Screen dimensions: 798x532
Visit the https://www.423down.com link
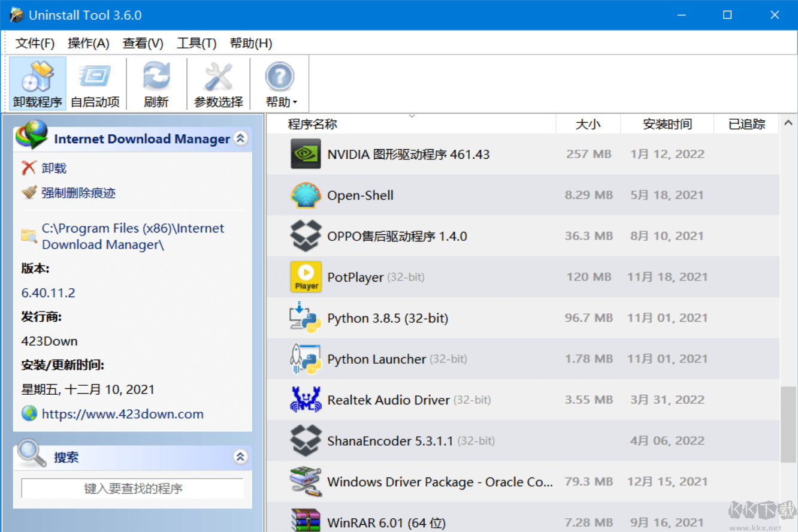[122, 413]
